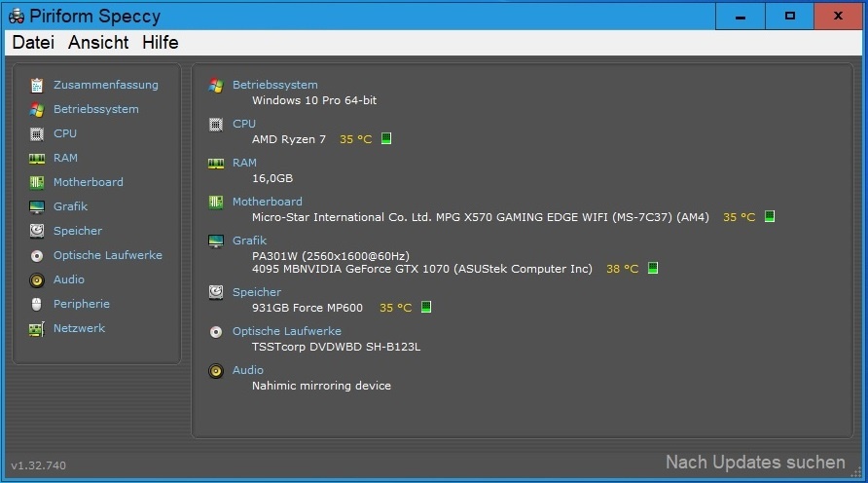Open the CPU heading link in summary
The width and height of the screenshot is (868, 483).
click(244, 124)
